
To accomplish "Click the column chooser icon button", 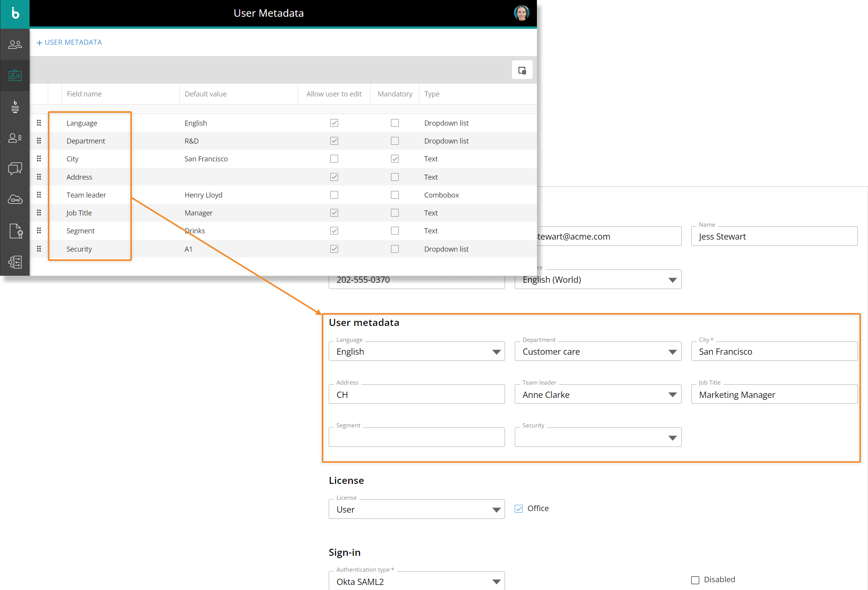I will tap(522, 70).
